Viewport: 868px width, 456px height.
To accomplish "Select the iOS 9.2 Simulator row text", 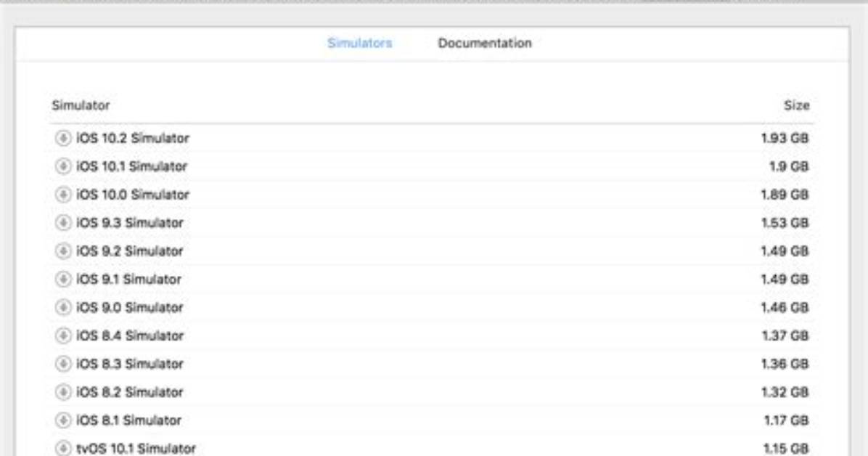I will tap(129, 251).
